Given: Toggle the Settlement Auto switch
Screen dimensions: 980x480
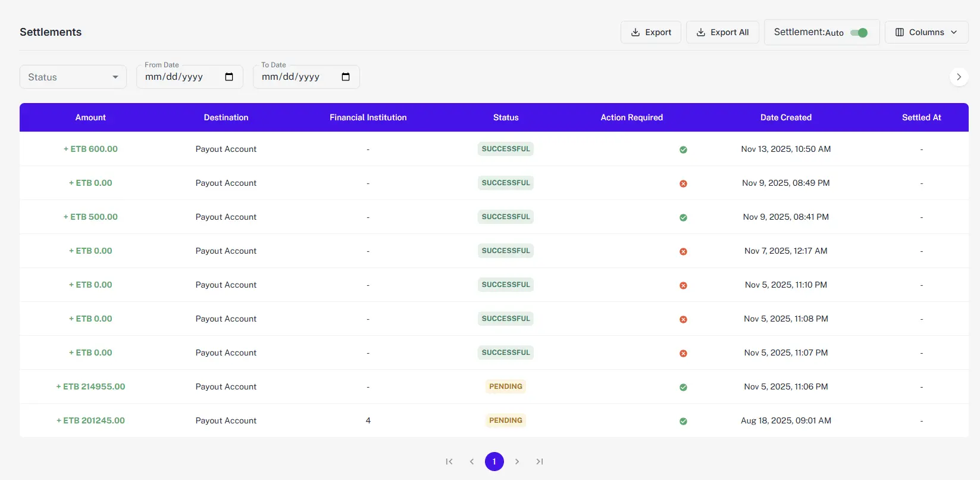Looking at the screenshot, I should click(x=859, y=33).
